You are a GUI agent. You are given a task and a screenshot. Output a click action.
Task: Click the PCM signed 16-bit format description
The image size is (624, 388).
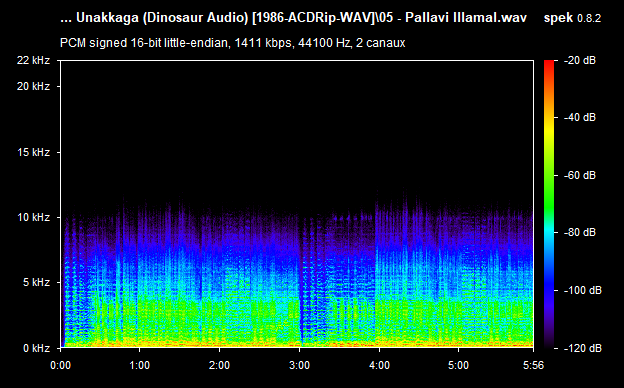point(232,43)
